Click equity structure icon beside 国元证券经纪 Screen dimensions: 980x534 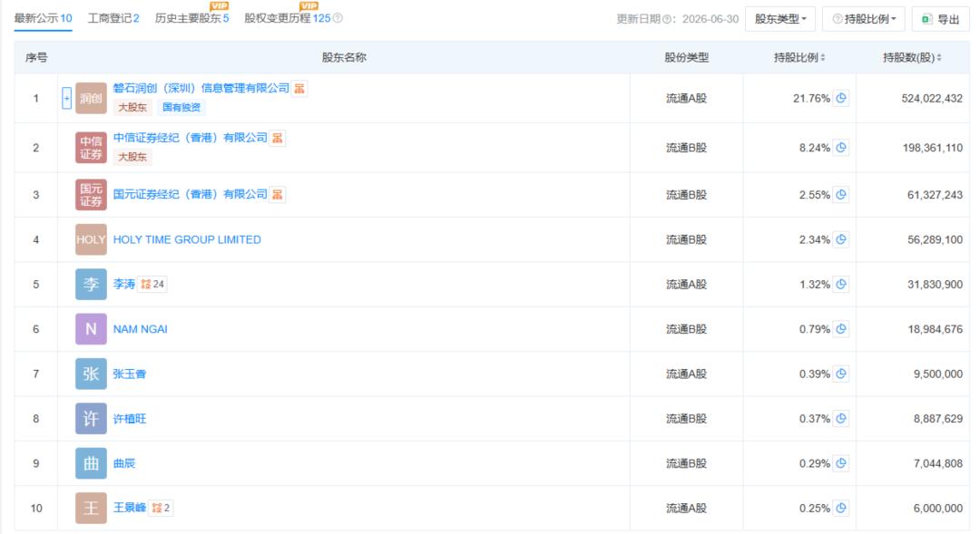click(278, 195)
